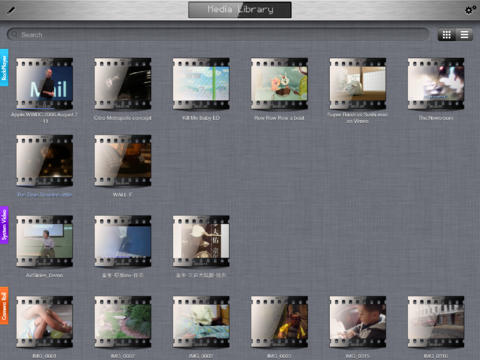The height and width of the screenshot is (360, 480).
Task: Open the Apple WWDC video with Mail slide
Action: click(44, 84)
